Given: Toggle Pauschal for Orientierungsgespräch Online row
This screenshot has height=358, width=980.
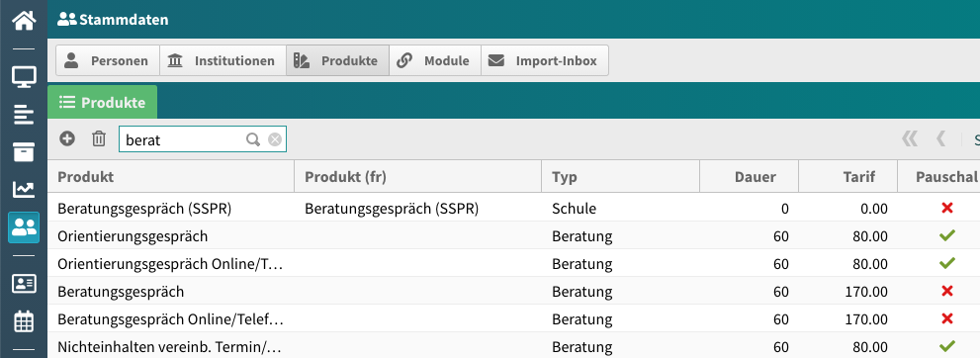Looking at the screenshot, I should 947,263.
